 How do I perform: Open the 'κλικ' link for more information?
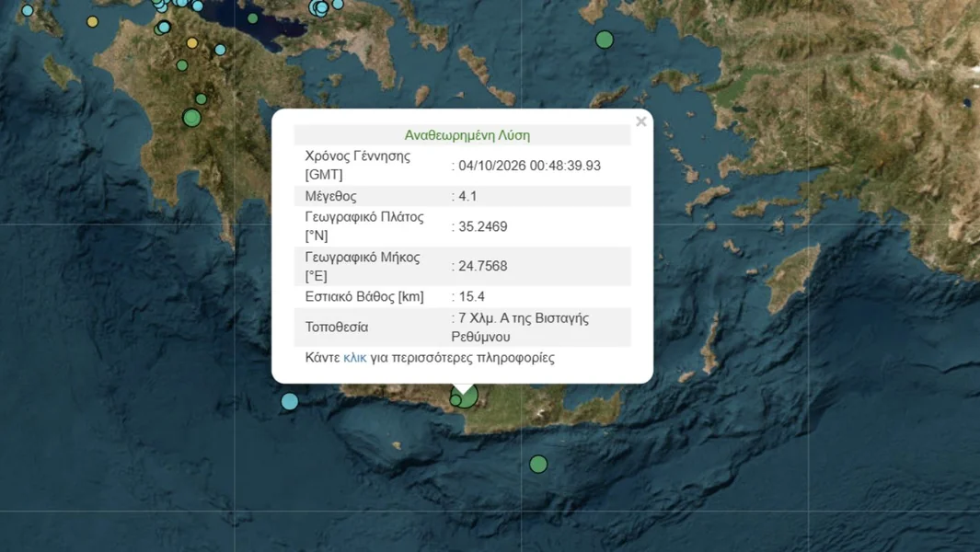tap(355, 358)
